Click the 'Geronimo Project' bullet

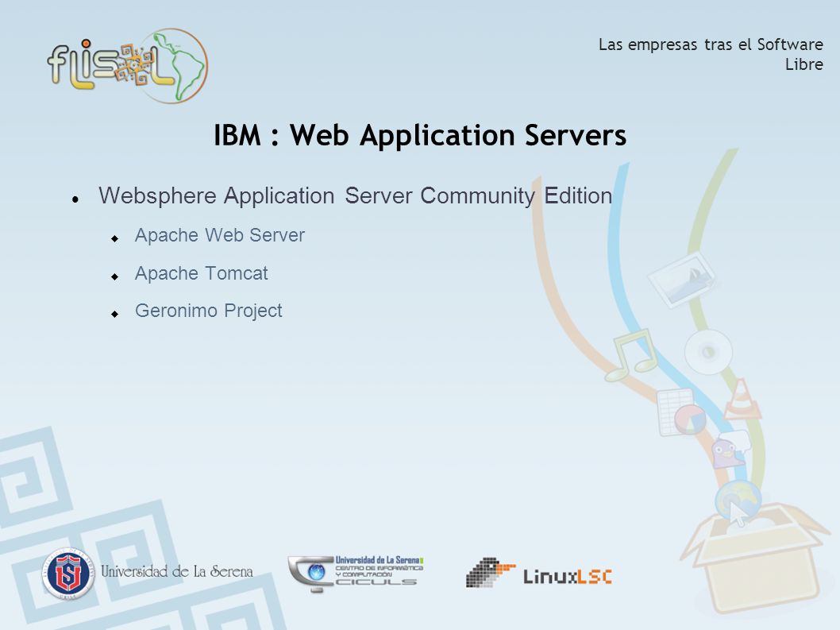click(208, 311)
